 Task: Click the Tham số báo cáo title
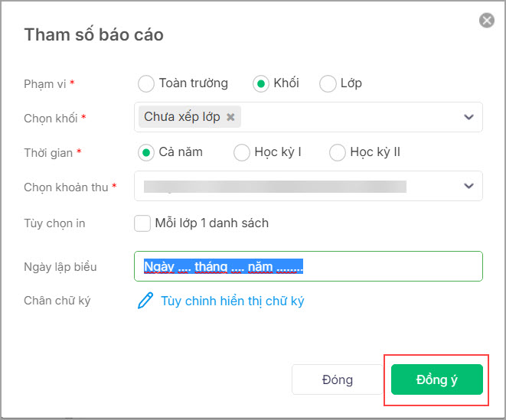(93, 35)
